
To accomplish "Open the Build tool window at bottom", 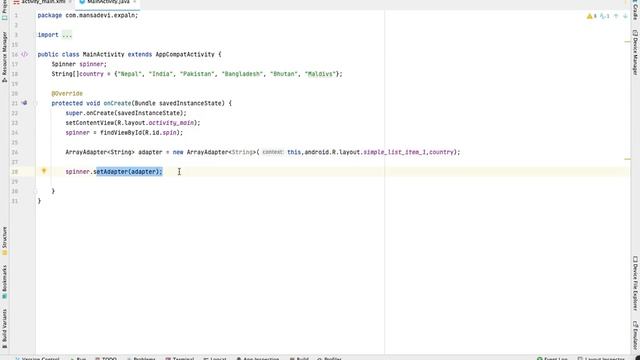I will click(x=299, y=358).
